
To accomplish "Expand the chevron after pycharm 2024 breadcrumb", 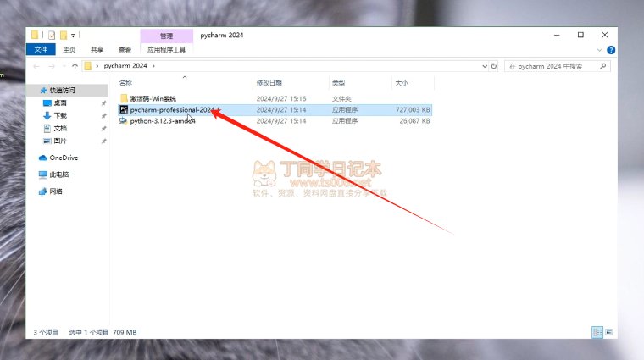I will (153, 66).
